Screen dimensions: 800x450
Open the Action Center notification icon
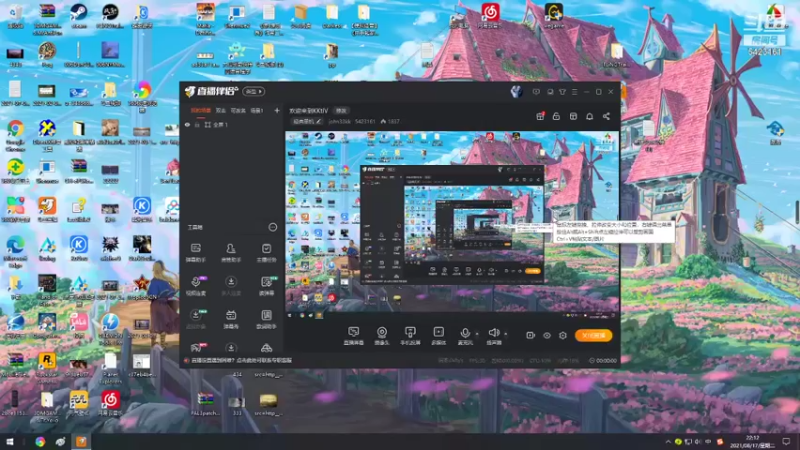click(x=786, y=442)
